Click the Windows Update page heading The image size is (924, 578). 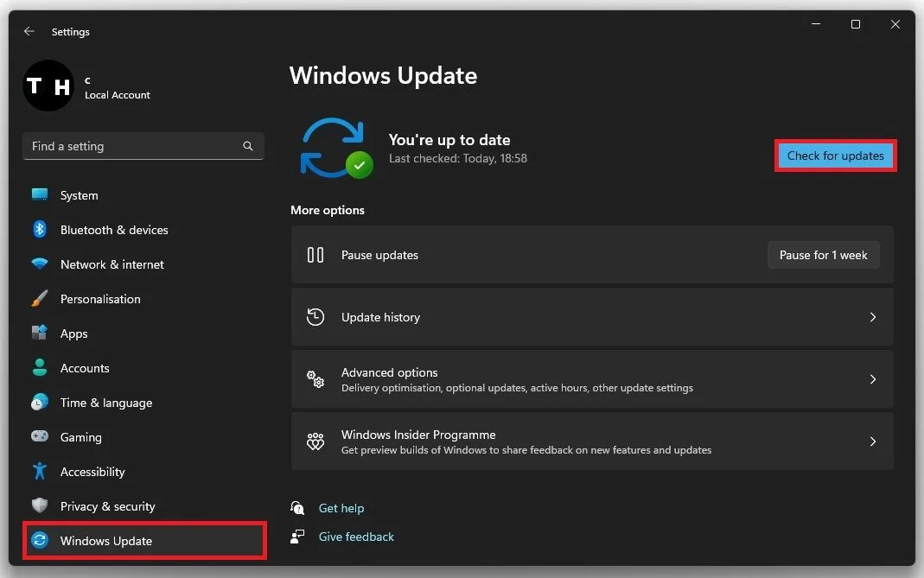point(383,75)
